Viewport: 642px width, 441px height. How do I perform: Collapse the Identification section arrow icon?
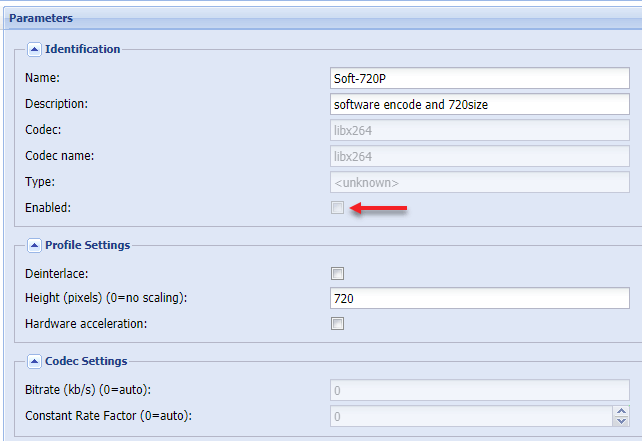pyautogui.click(x=34, y=49)
